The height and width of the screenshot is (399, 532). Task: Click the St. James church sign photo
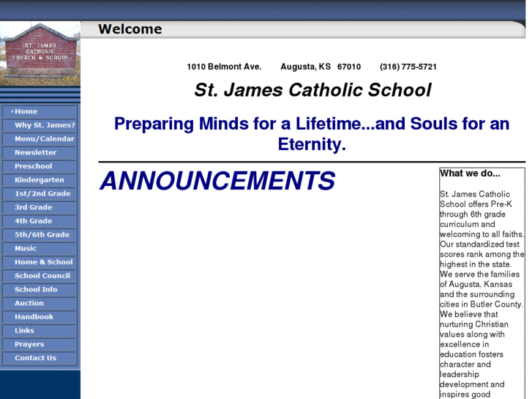click(40, 53)
